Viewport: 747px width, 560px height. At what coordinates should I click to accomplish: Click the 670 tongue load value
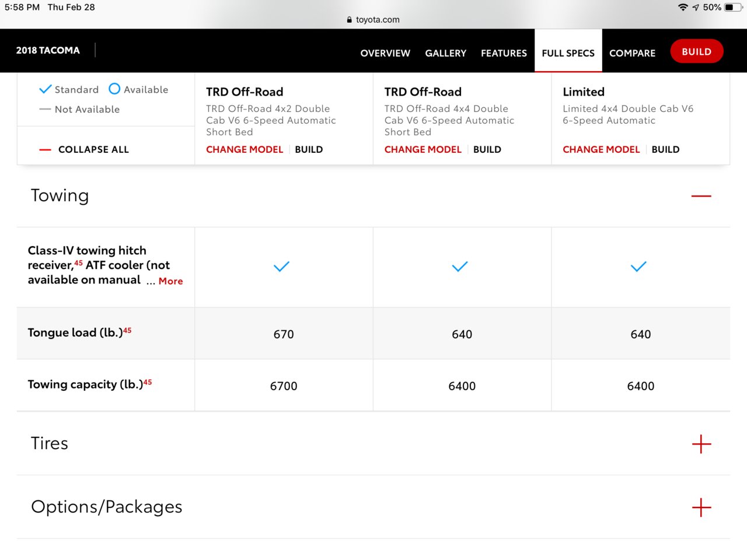click(284, 334)
